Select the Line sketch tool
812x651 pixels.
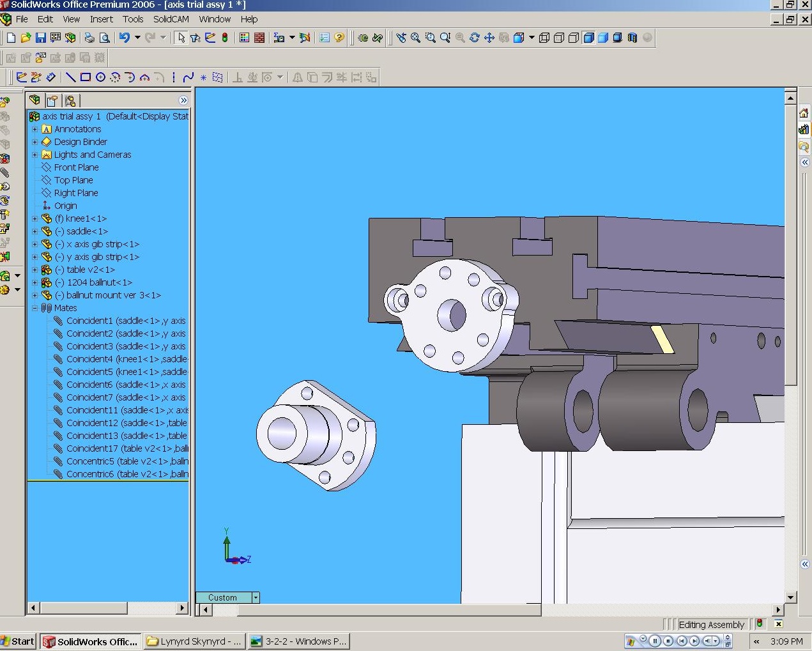[70, 77]
